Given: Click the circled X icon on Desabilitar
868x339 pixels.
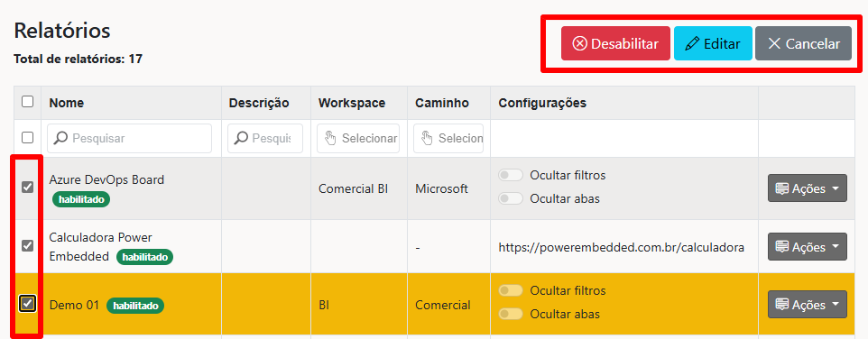Looking at the screenshot, I should [x=579, y=43].
